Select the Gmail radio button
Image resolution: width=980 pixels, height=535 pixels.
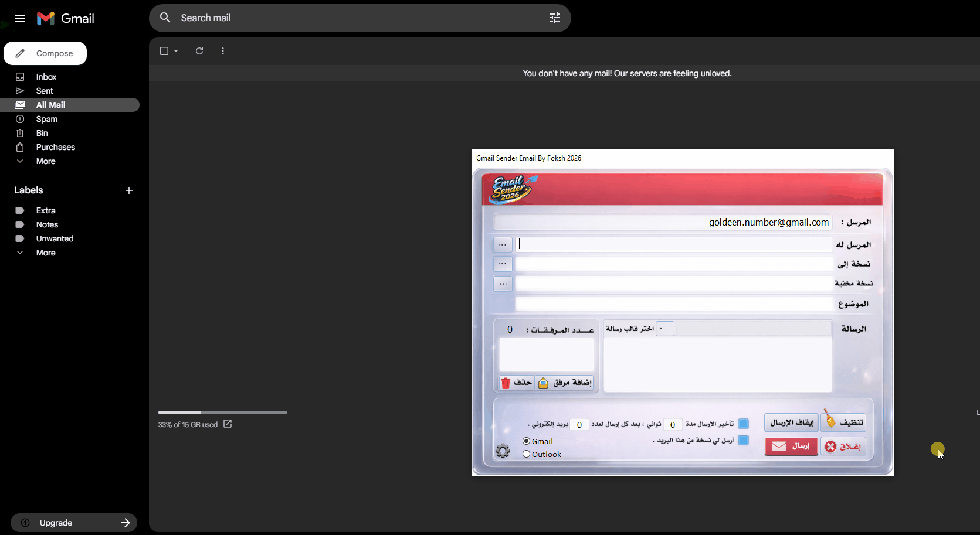(527, 441)
